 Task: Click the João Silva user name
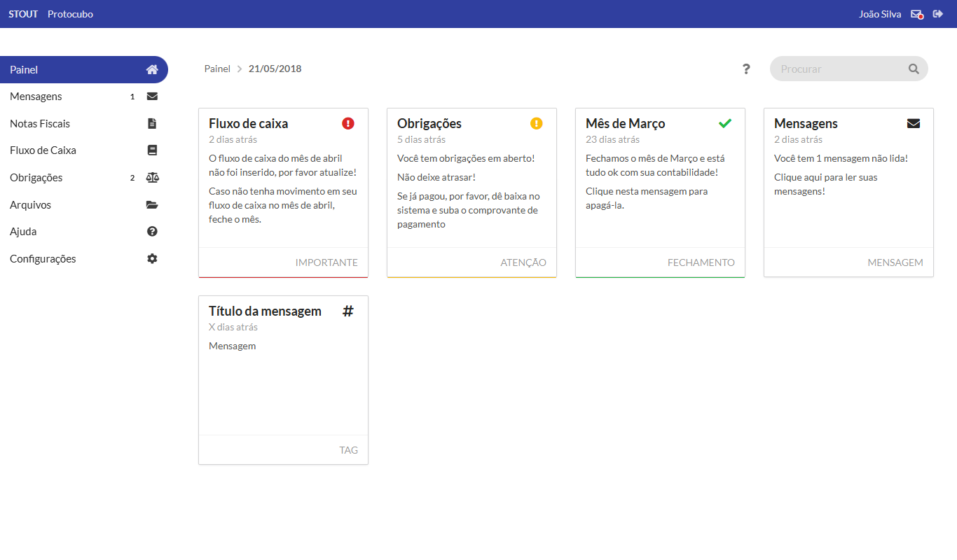pos(879,14)
